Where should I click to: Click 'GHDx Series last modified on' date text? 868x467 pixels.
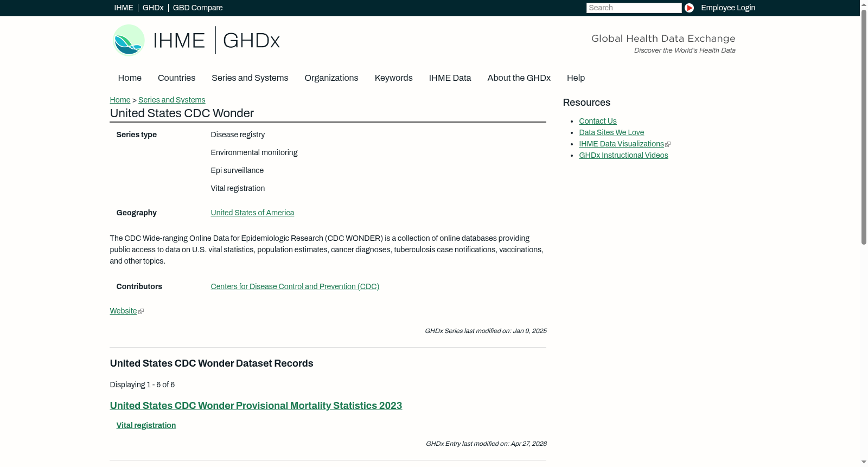[x=486, y=331]
